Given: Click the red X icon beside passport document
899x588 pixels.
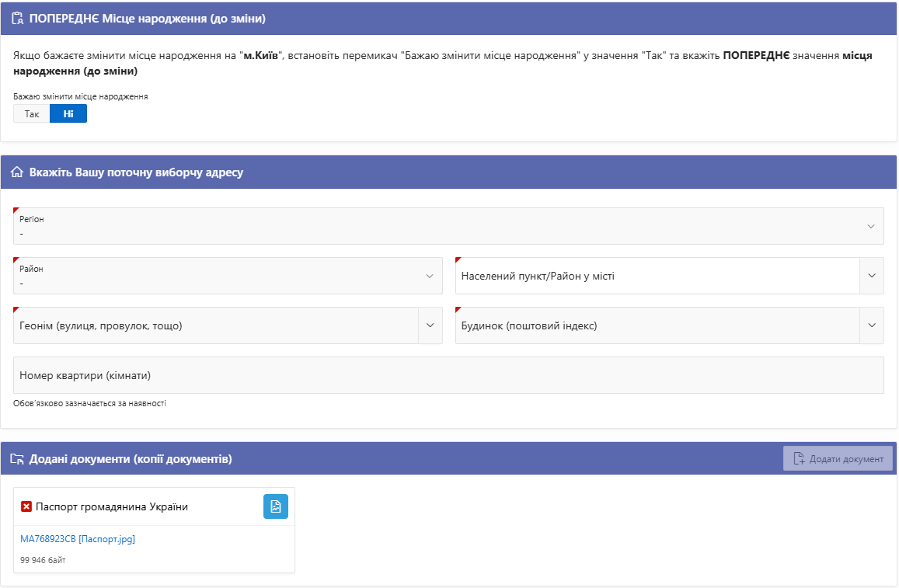Looking at the screenshot, I should tap(26, 506).
